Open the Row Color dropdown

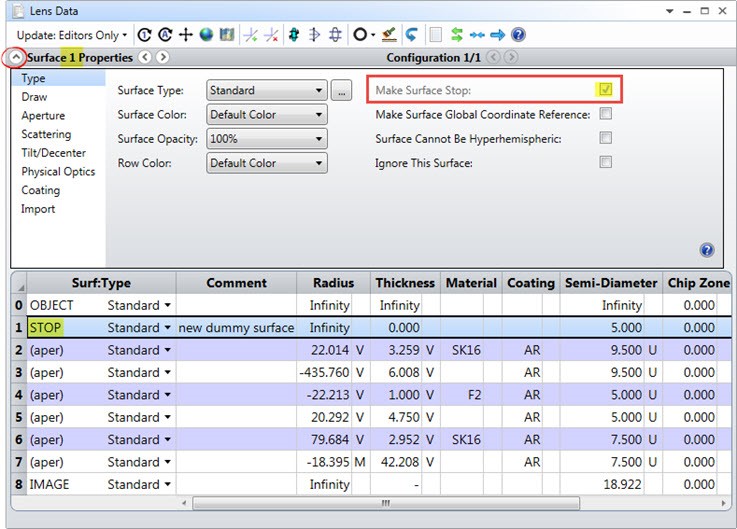click(x=267, y=164)
